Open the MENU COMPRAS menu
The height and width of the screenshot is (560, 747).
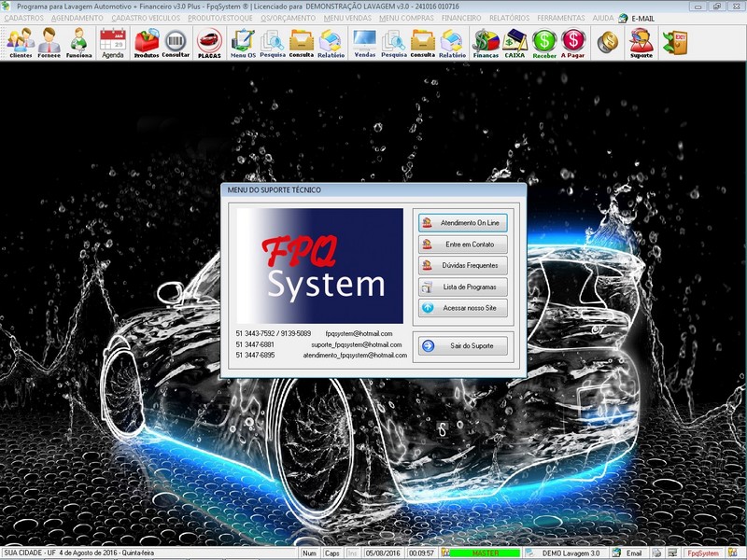click(x=406, y=18)
